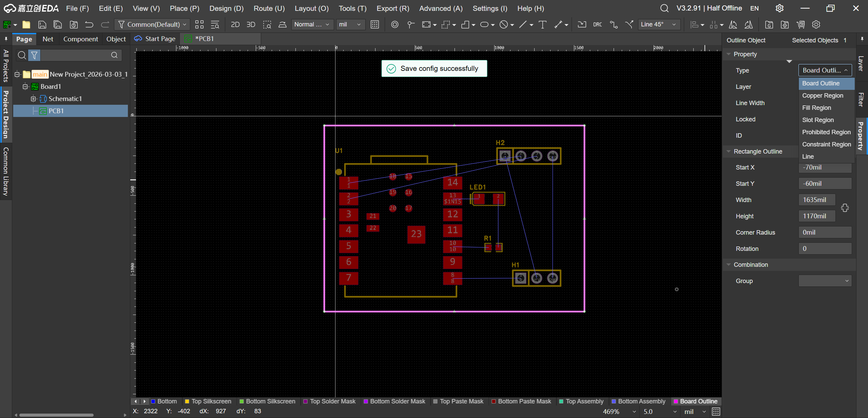Open the Line 45° routing angle dropdown
Image resolution: width=868 pixels, height=418 pixels.
tap(658, 24)
